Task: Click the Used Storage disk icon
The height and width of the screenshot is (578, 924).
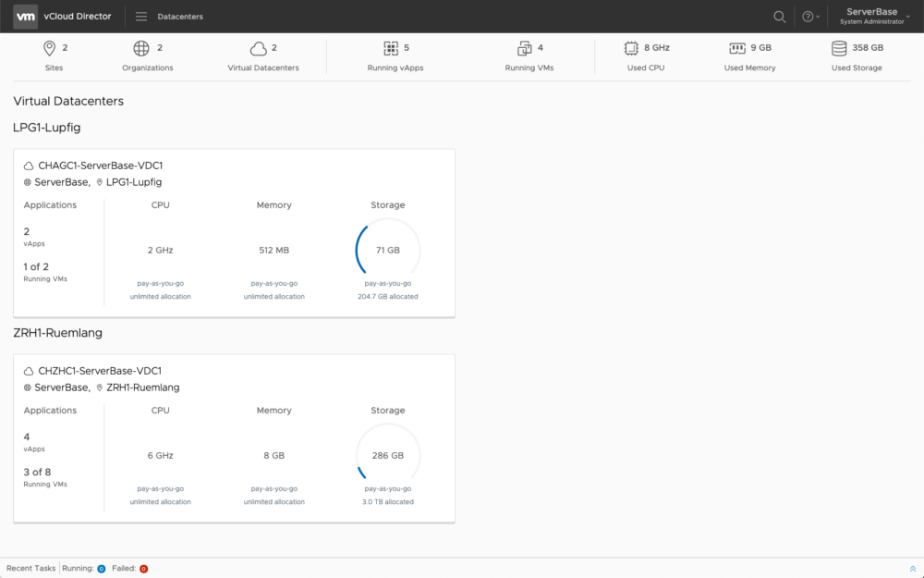Action: (x=839, y=48)
